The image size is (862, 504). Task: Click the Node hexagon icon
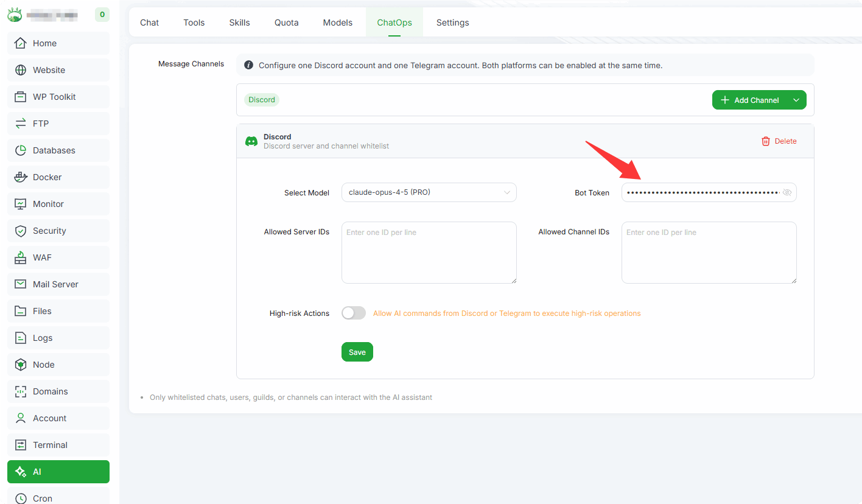(x=21, y=365)
